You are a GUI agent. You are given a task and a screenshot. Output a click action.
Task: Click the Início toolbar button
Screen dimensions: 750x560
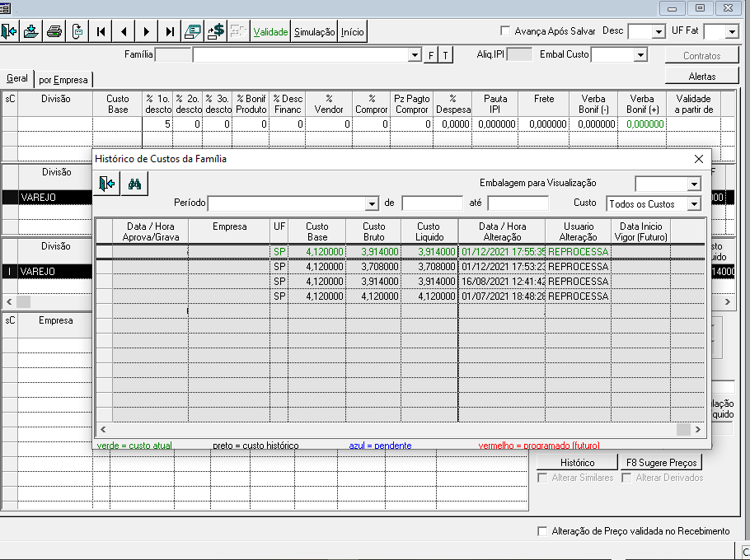click(353, 31)
